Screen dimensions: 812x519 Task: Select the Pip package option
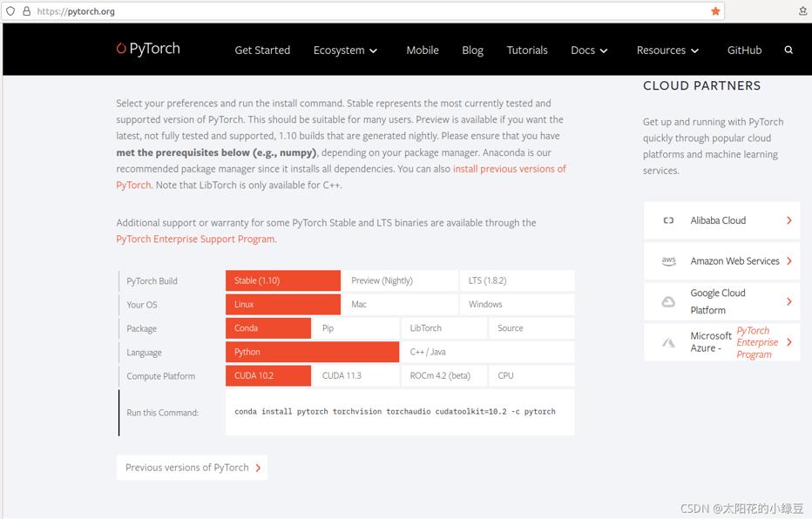pyautogui.click(x=356, y=328)
